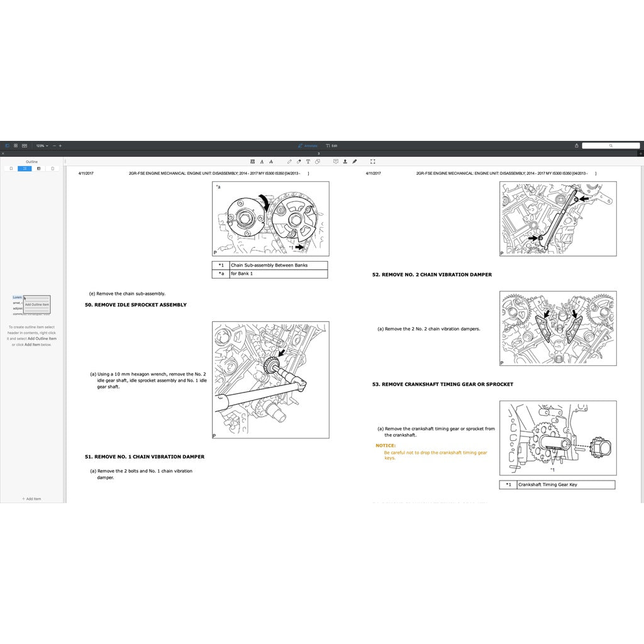Open the page thumbnails view

[16, 145]
